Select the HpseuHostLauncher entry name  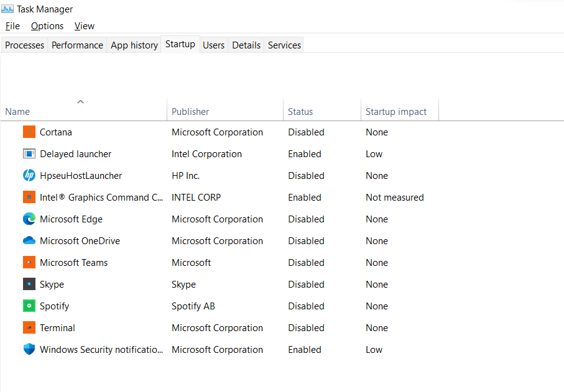click(x=81, y=176)
